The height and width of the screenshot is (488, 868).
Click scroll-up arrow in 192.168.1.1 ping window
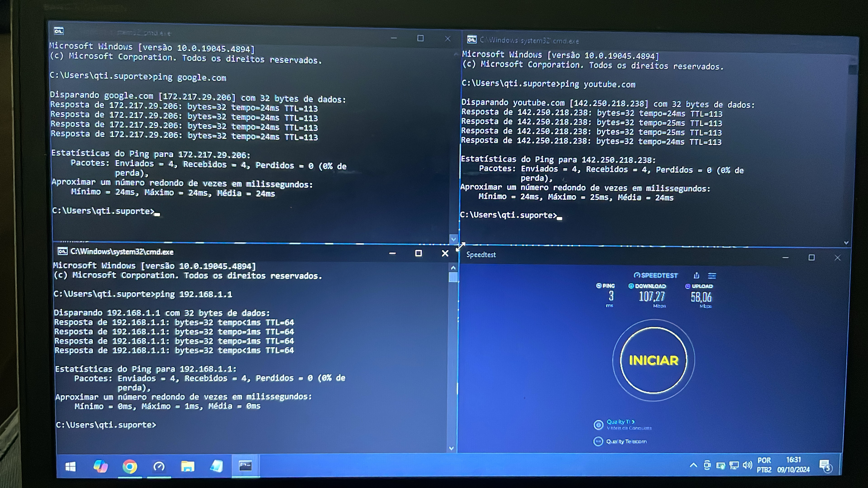coord(453,268)
